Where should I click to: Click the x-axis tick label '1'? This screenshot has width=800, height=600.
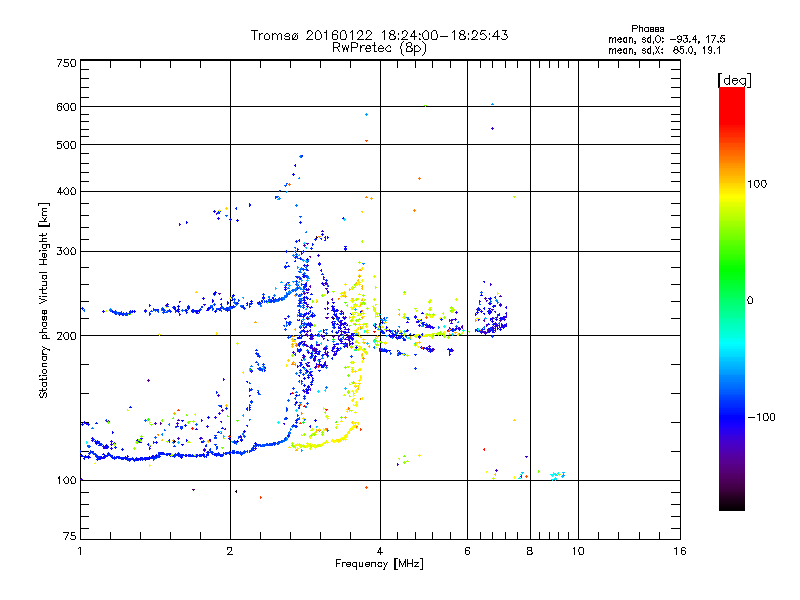[80, 551]
